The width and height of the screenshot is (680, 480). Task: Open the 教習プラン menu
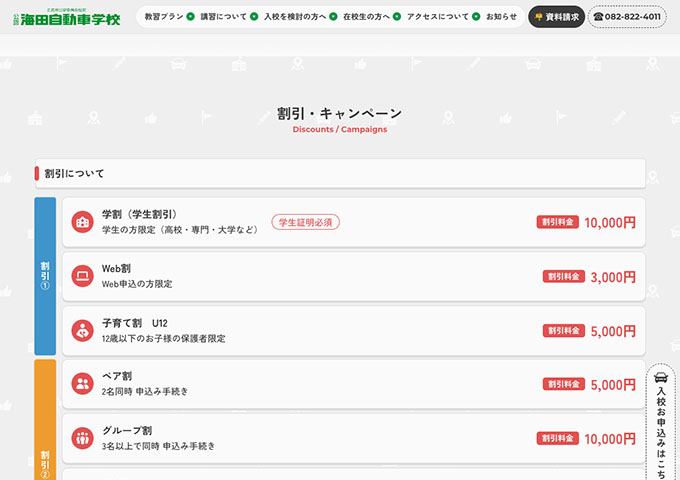[x=164, y=16]
